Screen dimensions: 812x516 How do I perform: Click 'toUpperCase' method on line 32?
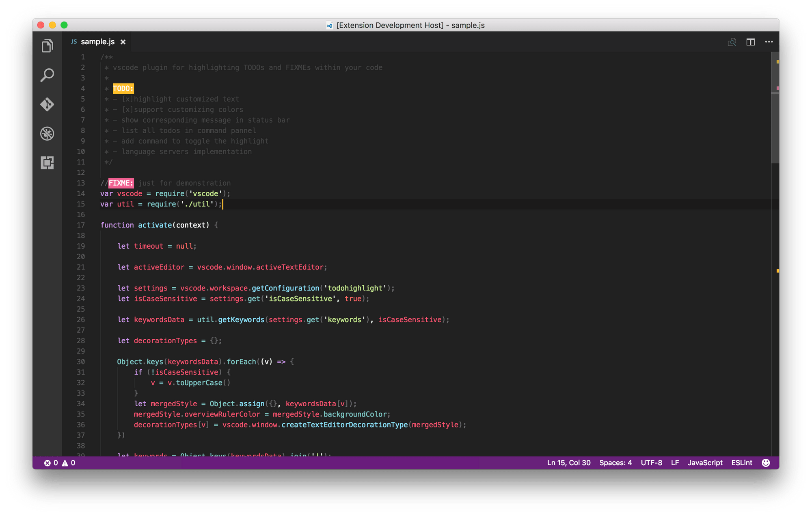click(199, 383)
